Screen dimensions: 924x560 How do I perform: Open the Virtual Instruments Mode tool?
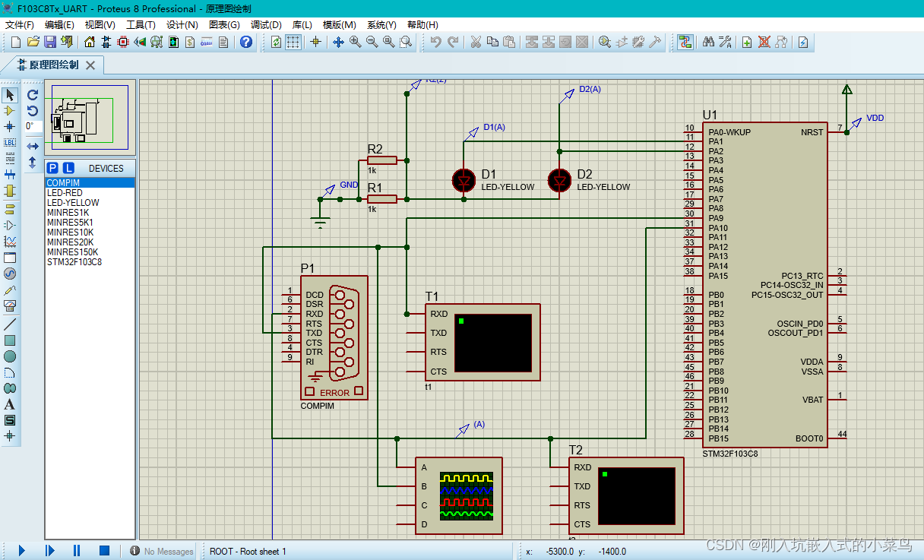click(9, 306)
